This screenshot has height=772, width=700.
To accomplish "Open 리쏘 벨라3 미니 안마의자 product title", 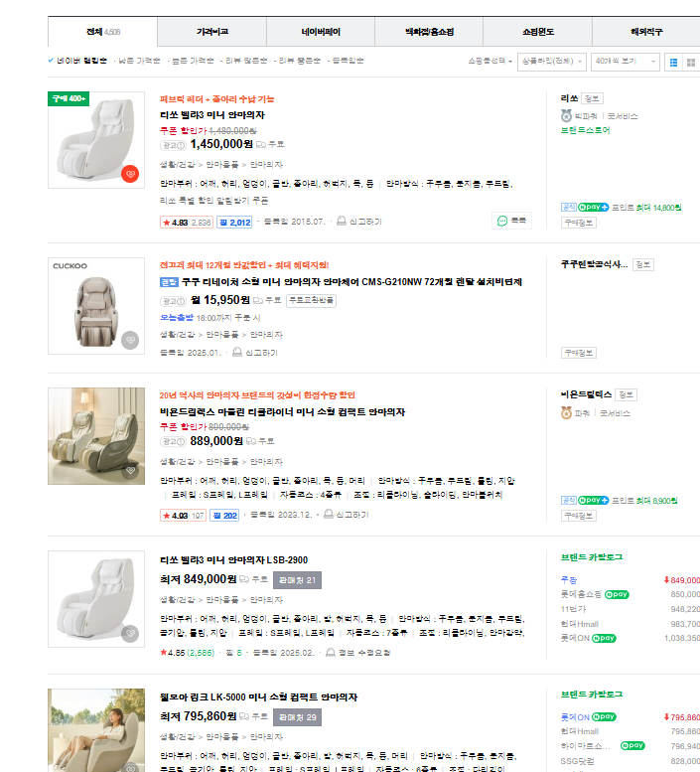I will point(212,114).
